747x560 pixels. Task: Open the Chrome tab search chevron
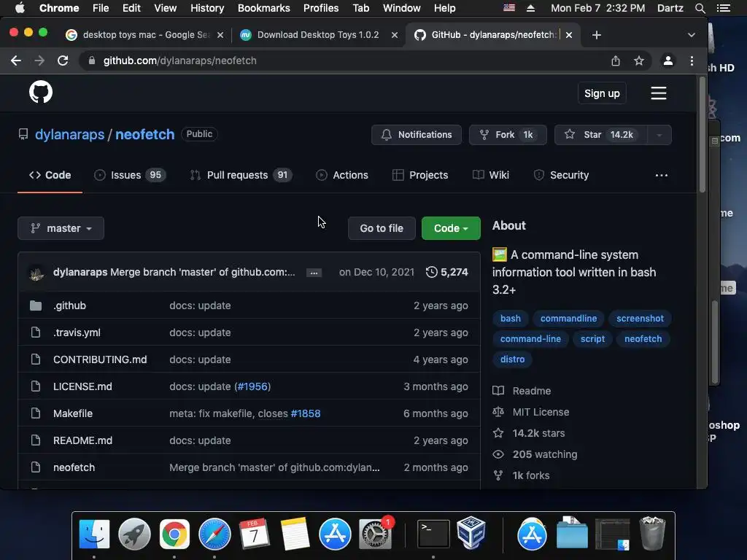coord(692,35)
